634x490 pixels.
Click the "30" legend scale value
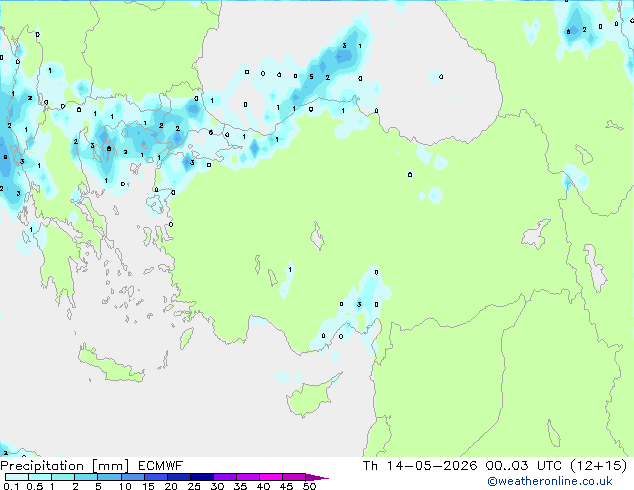217,486
